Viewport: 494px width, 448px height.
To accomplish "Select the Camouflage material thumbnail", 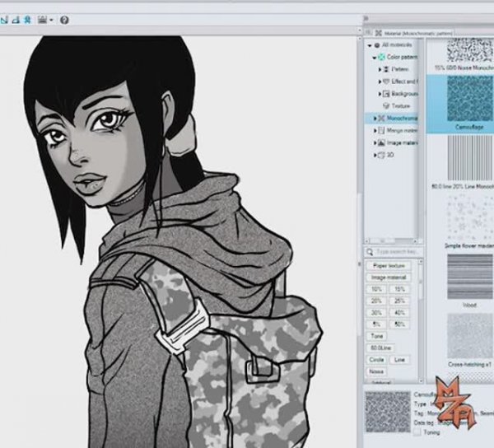I will point(470,99).
